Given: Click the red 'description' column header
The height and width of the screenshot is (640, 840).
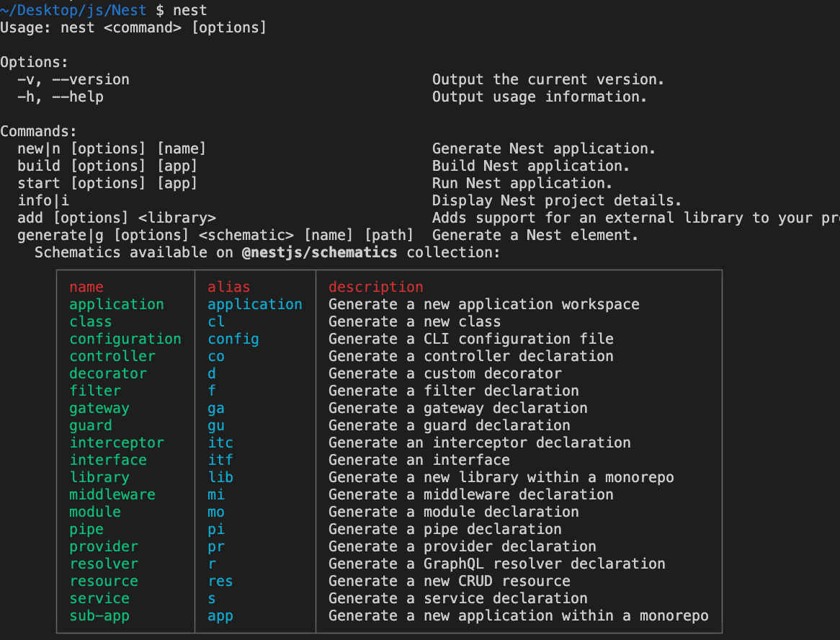Looking at the screenshot, I should (x=375, y=287).
